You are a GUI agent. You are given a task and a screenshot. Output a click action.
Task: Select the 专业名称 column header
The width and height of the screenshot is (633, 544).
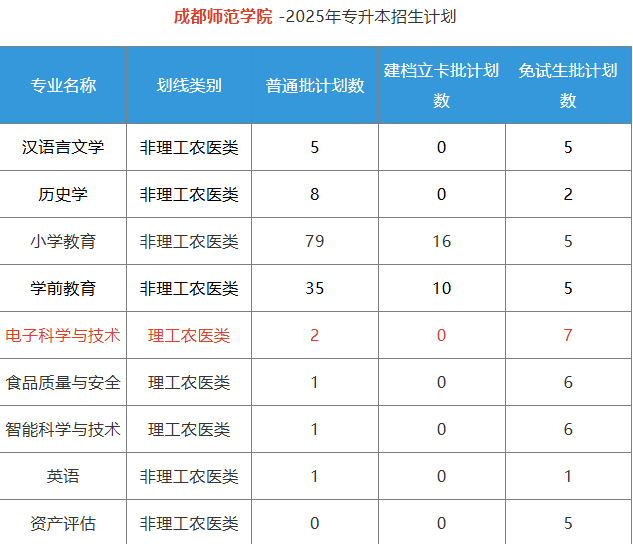pyautogui.click(x=63, y=86)
